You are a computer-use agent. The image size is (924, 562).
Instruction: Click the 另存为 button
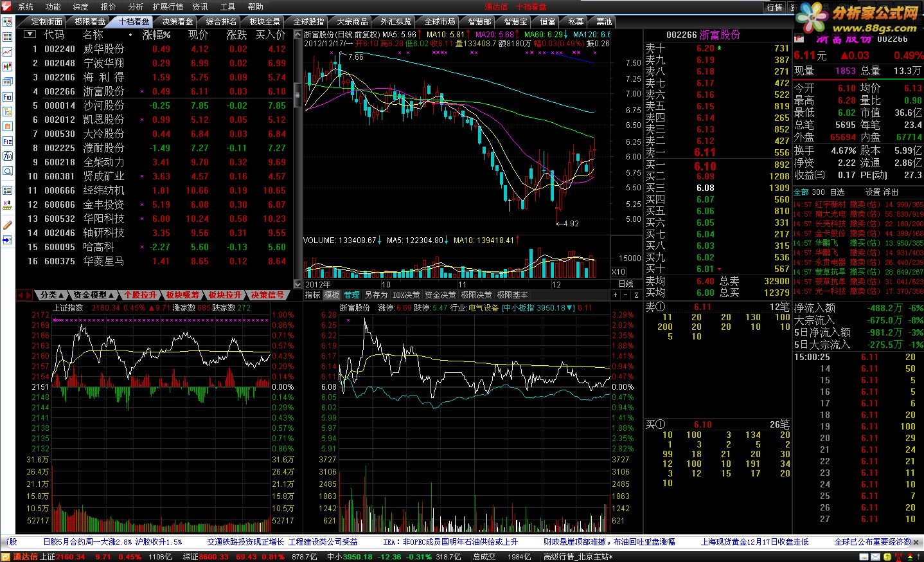coord(376,295)
